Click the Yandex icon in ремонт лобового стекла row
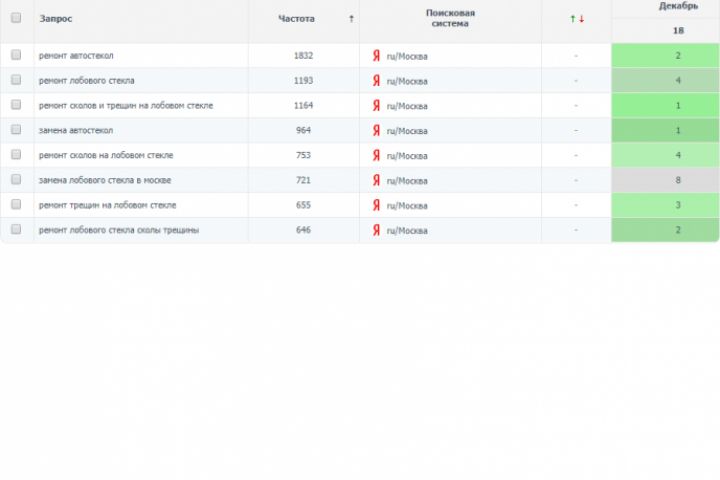The width and height of the screenshot is (720, 480). 377,81
